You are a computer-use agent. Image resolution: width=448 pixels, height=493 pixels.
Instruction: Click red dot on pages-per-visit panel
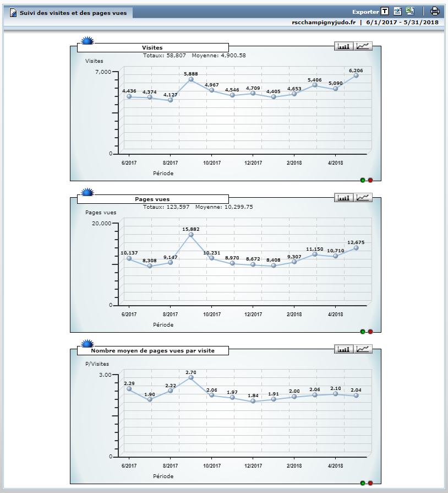click(x=370, y=483)
